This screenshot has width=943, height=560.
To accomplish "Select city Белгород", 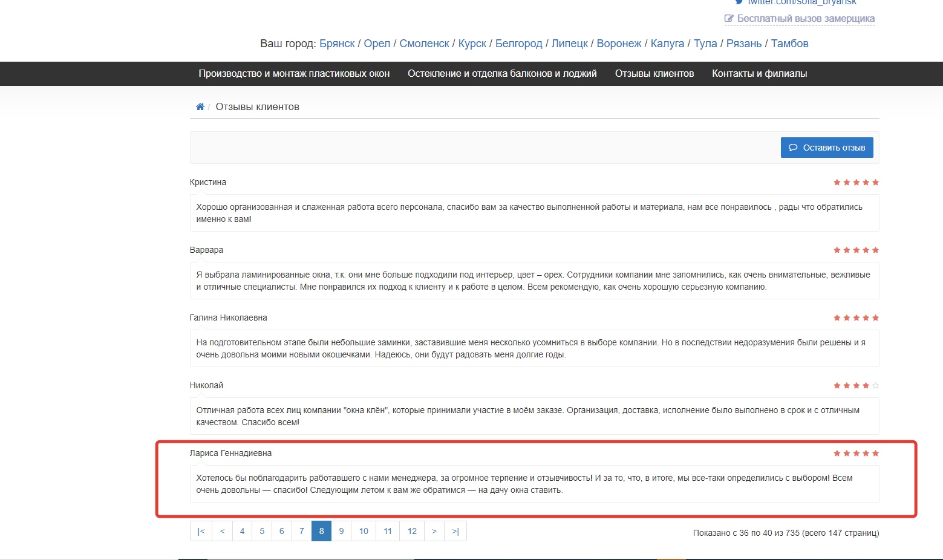I will (x=519, y=44).
